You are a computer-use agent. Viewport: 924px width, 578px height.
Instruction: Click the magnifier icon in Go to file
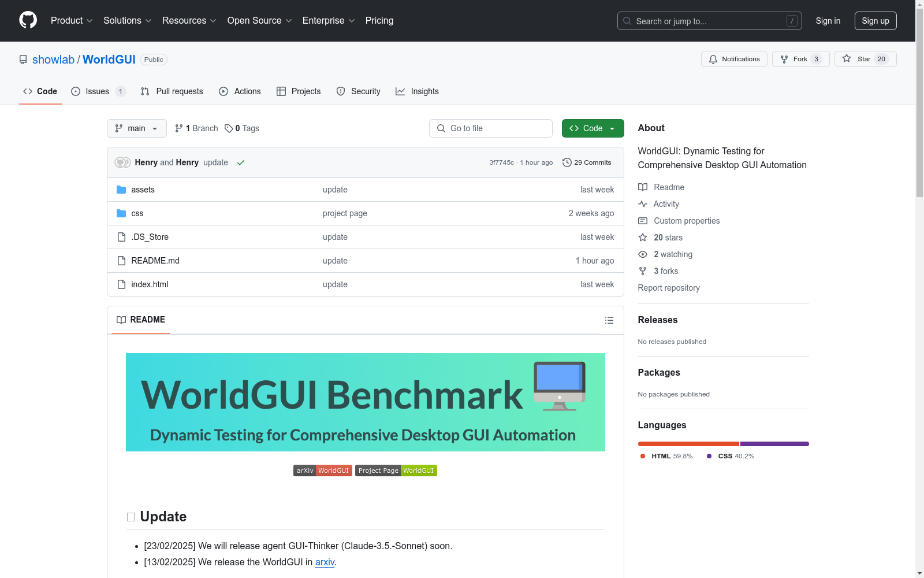pos(441,128)
